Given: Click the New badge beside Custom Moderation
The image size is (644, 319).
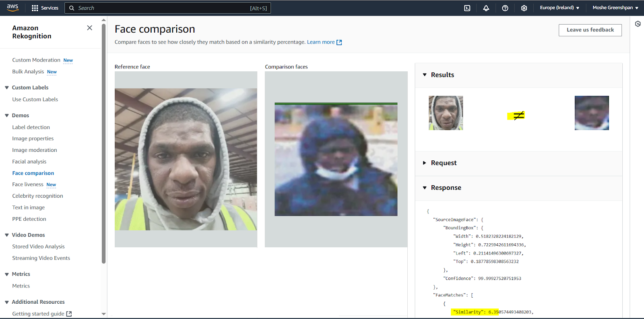Looking at the screenshot, I should tap(68, 60).
